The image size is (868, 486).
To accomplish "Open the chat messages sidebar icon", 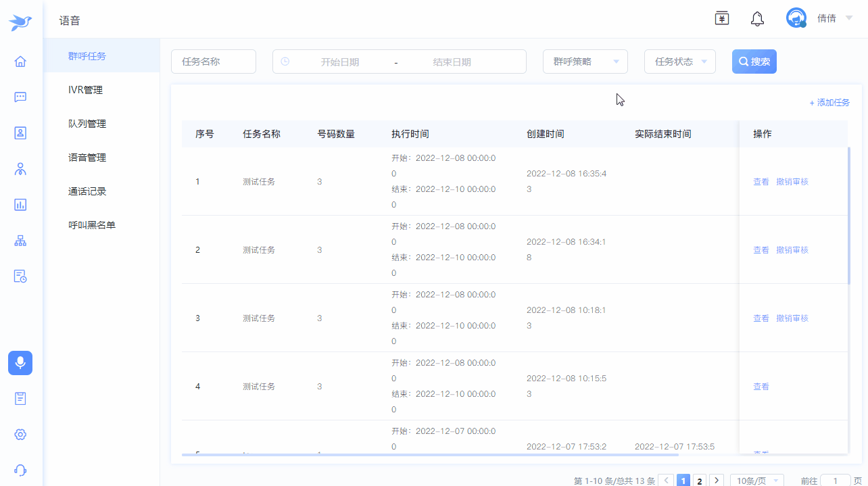I will [x=20, y=97].
